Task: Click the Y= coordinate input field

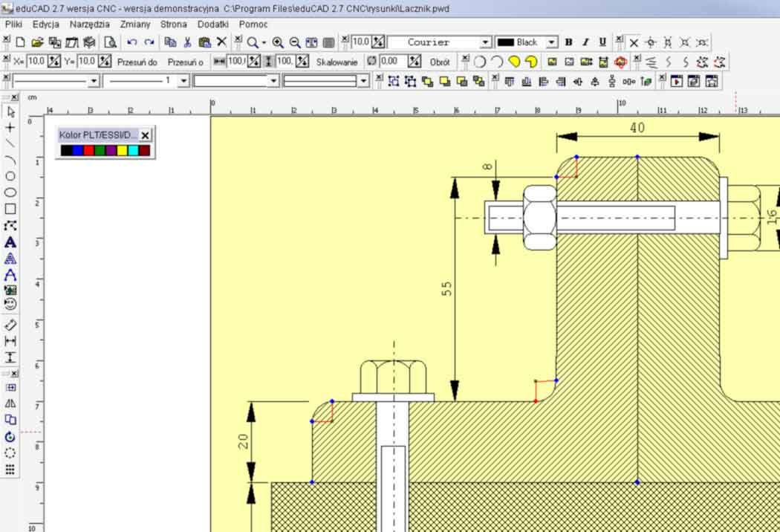Action: tap(87, 62)
